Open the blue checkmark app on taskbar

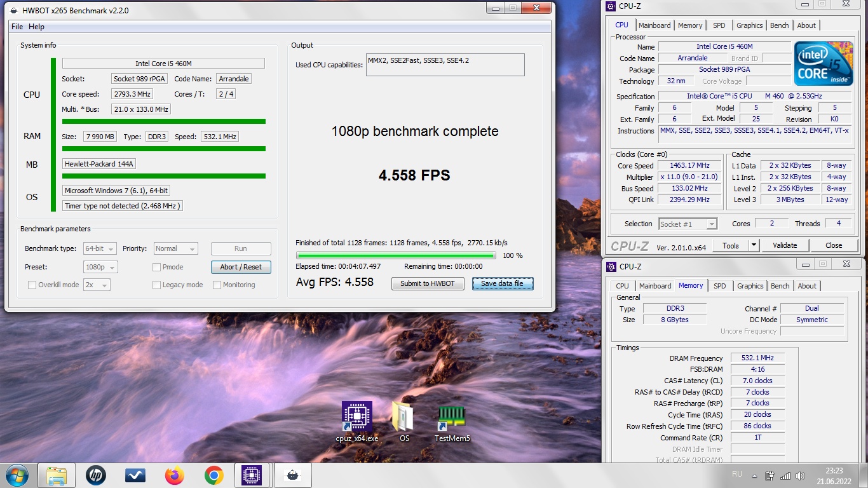pyautogui.click(x=135, y=475)
